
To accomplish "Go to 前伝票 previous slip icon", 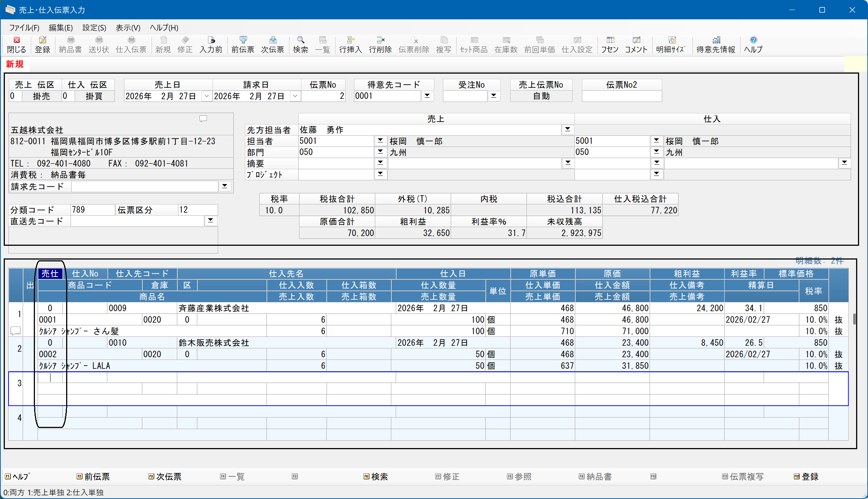I will (x=243, y=45).
